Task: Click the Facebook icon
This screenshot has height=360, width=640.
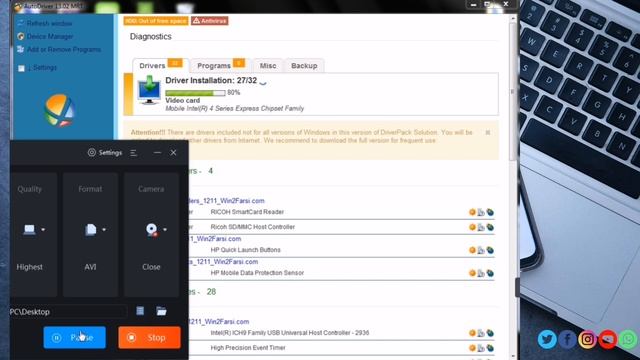Action: 567,339
